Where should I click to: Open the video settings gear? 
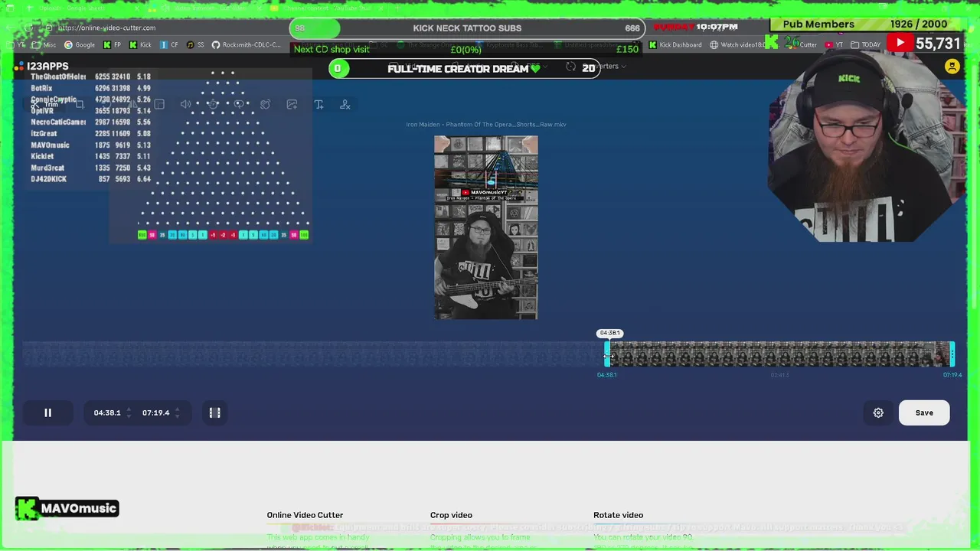click(x=878, y=412)
